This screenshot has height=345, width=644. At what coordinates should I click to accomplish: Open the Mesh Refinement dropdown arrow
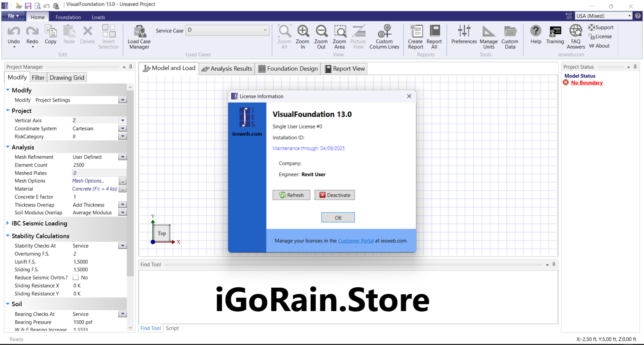(122, 157)
